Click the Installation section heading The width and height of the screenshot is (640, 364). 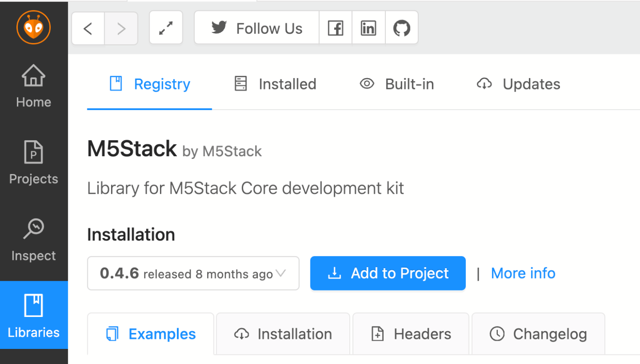pyautogui.click(x=131, y=235)
